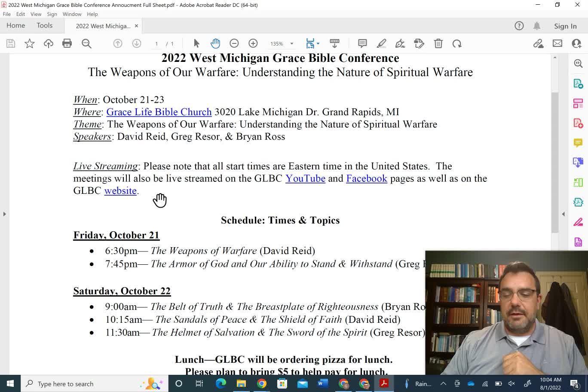Viewport: 588px width, 392px height.
Task: Open the Create PDF sidebar tool
Action: [578, 123]
